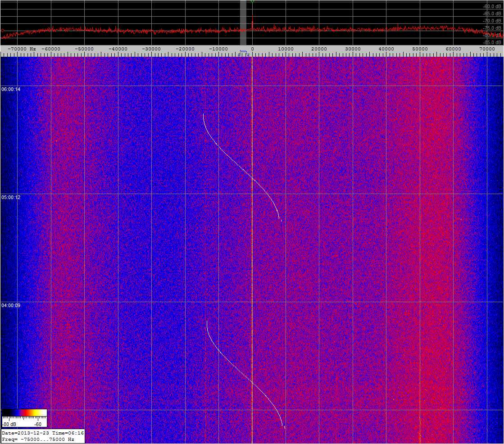Select the blue passband bracket on frequency ruler
The height and width of the screenshot is (444, 504).
(243, 53)
